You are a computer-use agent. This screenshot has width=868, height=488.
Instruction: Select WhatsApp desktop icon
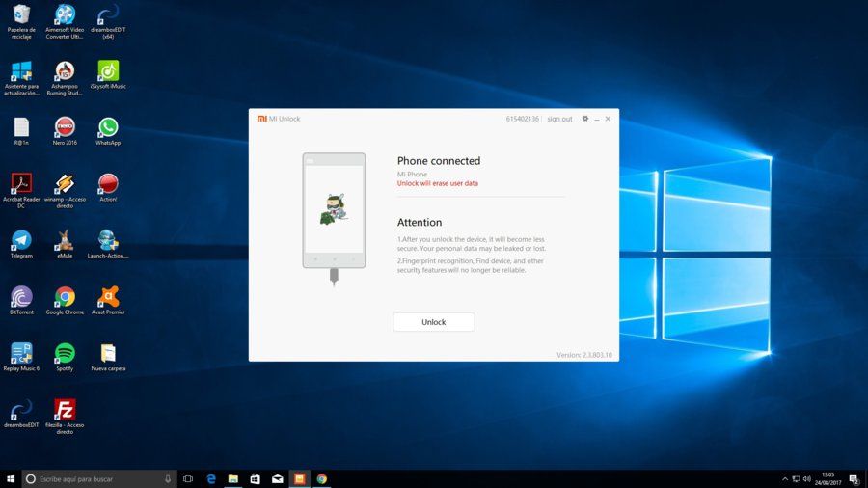[108, 131]
